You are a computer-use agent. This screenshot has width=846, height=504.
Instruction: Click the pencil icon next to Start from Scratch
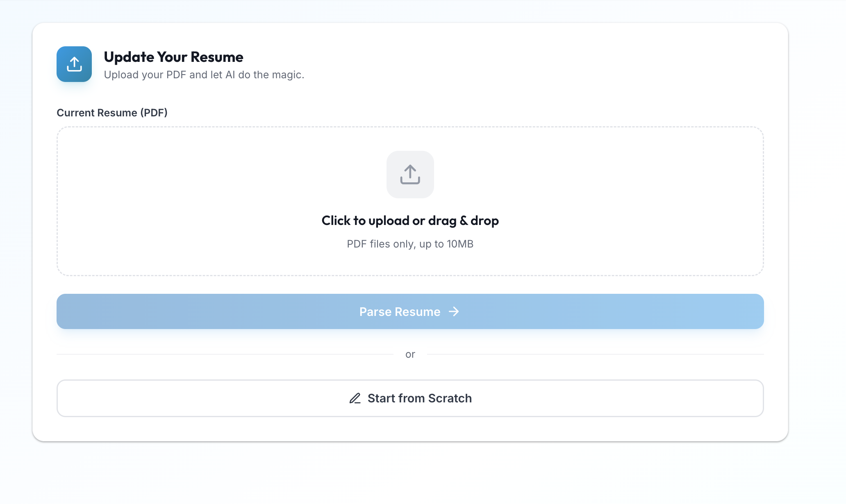click(355, 398)
